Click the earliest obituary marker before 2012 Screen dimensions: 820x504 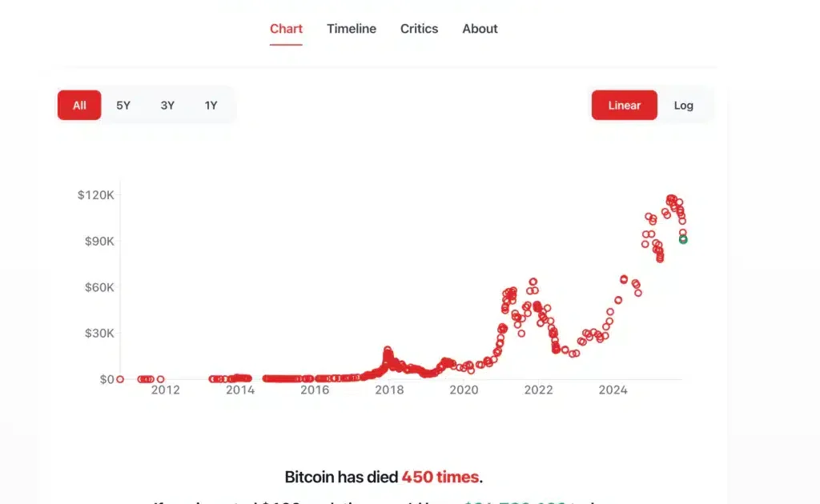tap(120, 378)
